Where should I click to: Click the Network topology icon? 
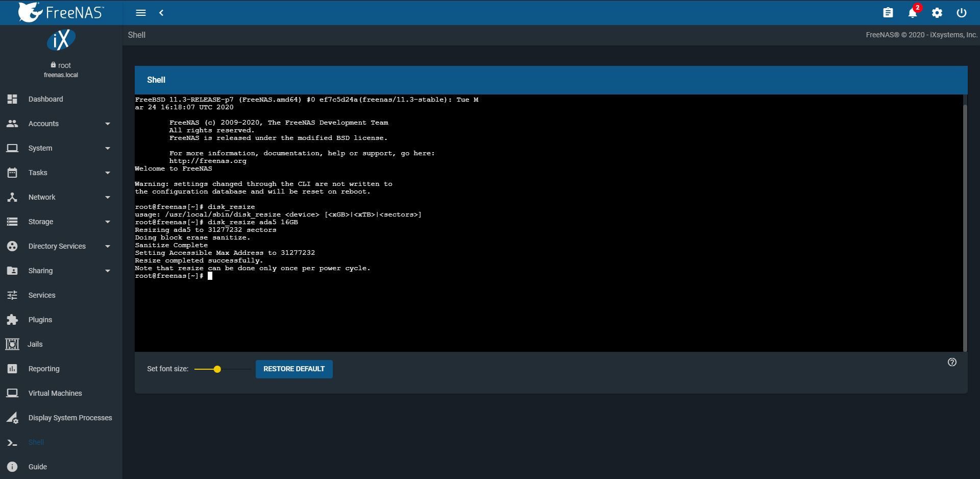pos(12,197)
